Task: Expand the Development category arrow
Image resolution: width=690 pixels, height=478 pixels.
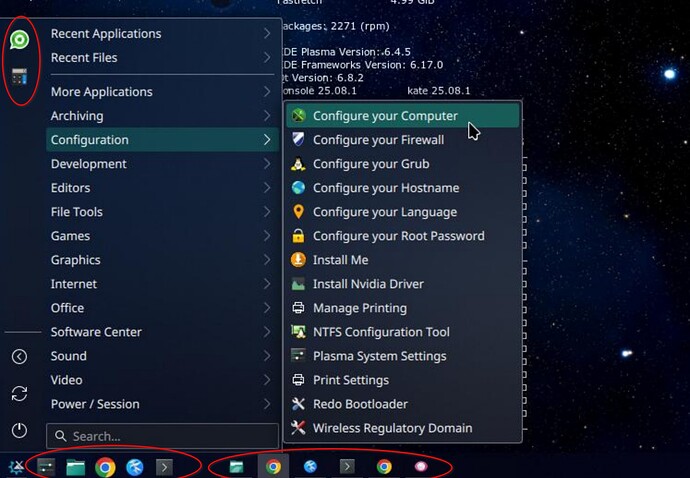Action: point(267,164)
